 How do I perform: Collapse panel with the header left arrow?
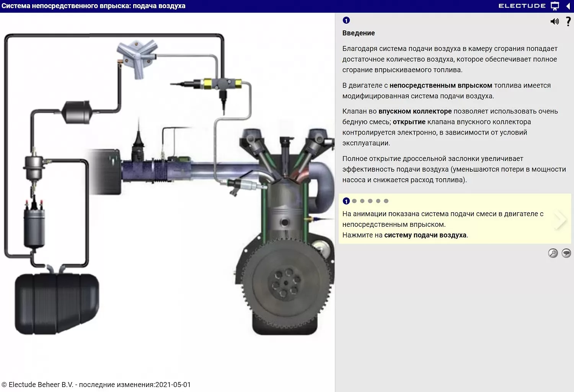(568, 6)
